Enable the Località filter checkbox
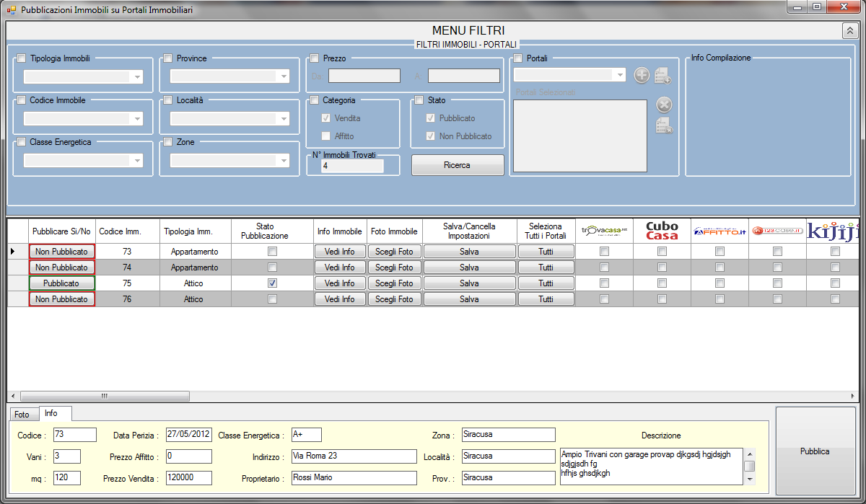866x504 pixels. pos(168,100)
